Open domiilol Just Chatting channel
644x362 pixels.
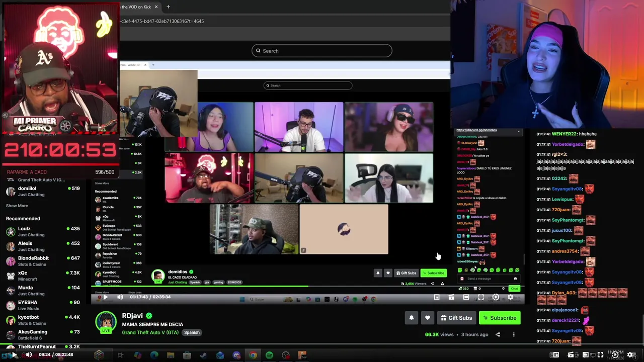(43, 191)
